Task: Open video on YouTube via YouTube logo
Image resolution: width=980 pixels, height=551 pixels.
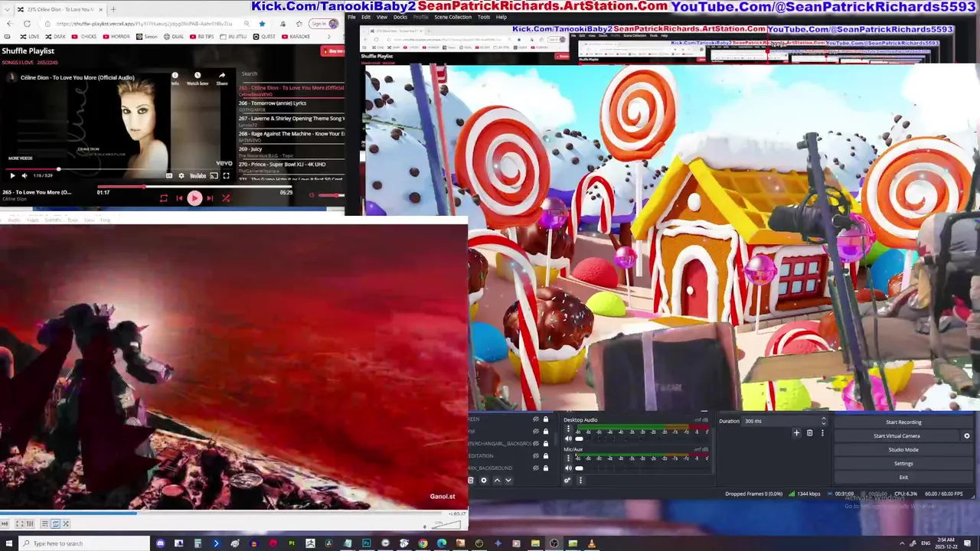Action: click(198, 176)
